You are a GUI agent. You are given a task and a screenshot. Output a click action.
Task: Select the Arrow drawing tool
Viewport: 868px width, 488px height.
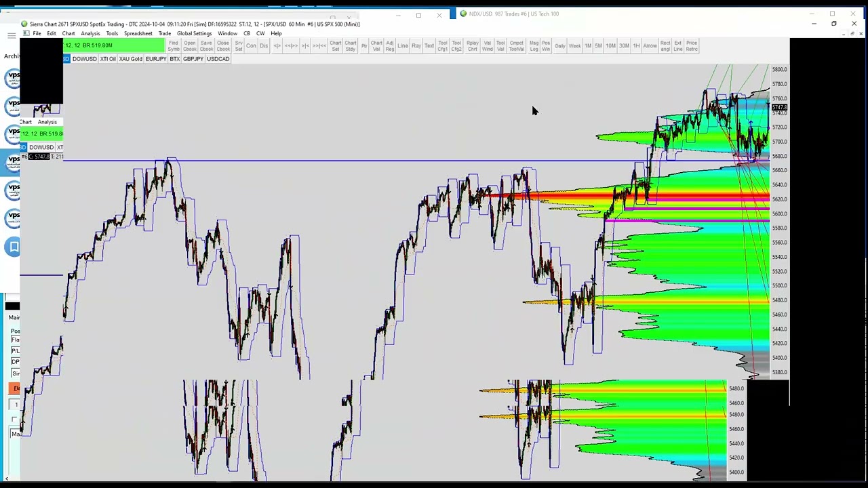(x=650, y=45)
